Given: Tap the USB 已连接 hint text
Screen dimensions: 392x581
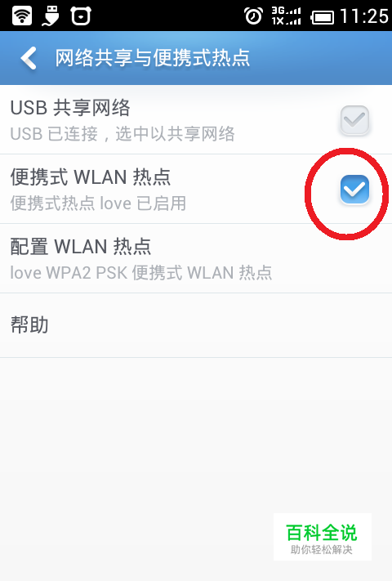Looking at the screenshot, I should click(122, 134).
